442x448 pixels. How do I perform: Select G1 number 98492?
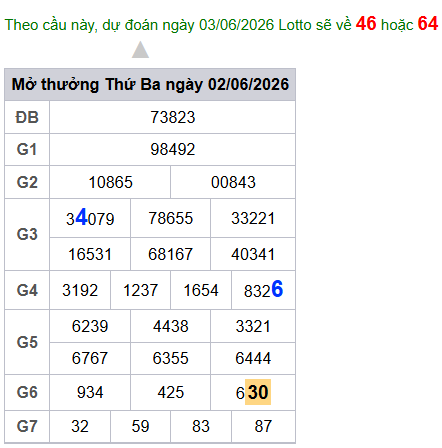click(172, 149)
